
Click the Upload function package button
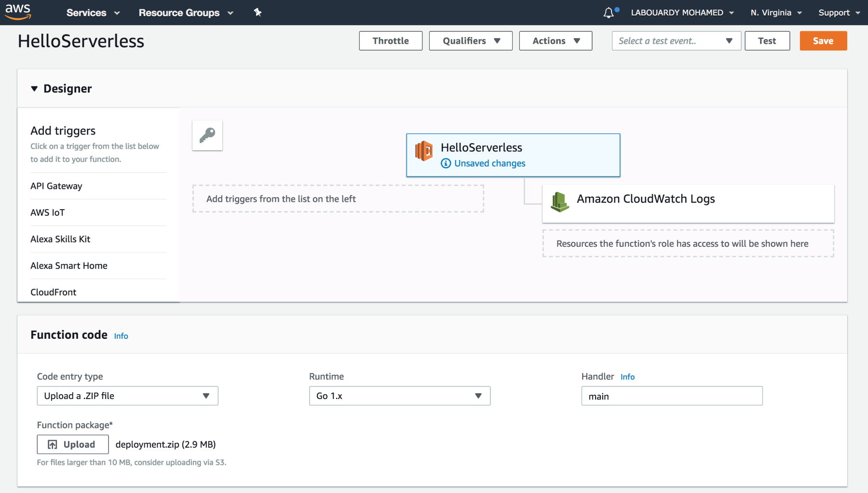point(73,444)
